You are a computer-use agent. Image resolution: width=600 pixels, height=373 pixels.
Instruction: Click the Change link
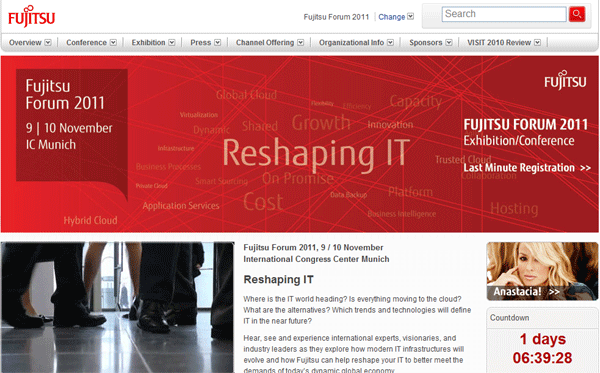tap(391, 17)
